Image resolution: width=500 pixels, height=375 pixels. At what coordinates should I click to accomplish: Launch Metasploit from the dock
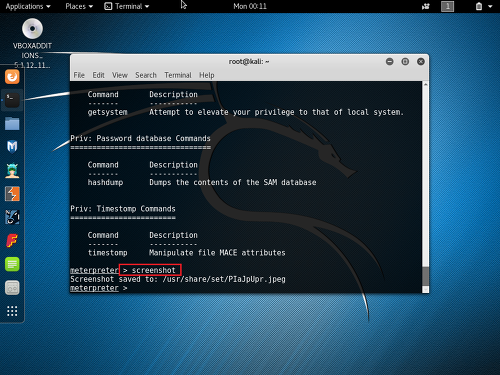point(12,147)
